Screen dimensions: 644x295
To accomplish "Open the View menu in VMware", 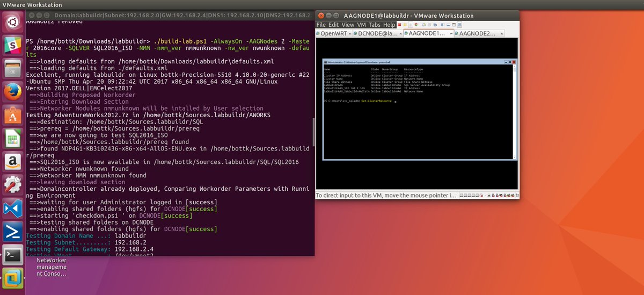I will pyautogui.click(x=348, y=25).
